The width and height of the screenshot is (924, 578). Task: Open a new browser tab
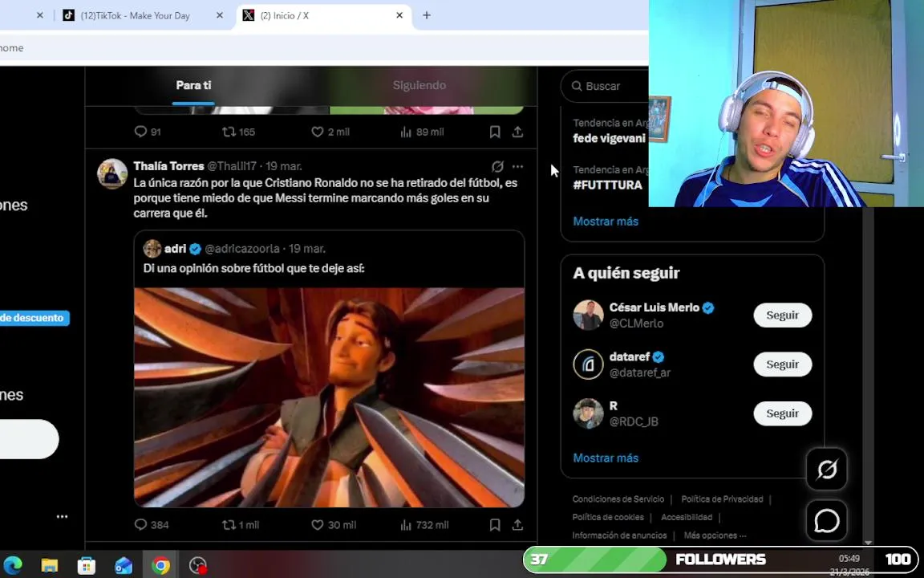click(427, 15)
